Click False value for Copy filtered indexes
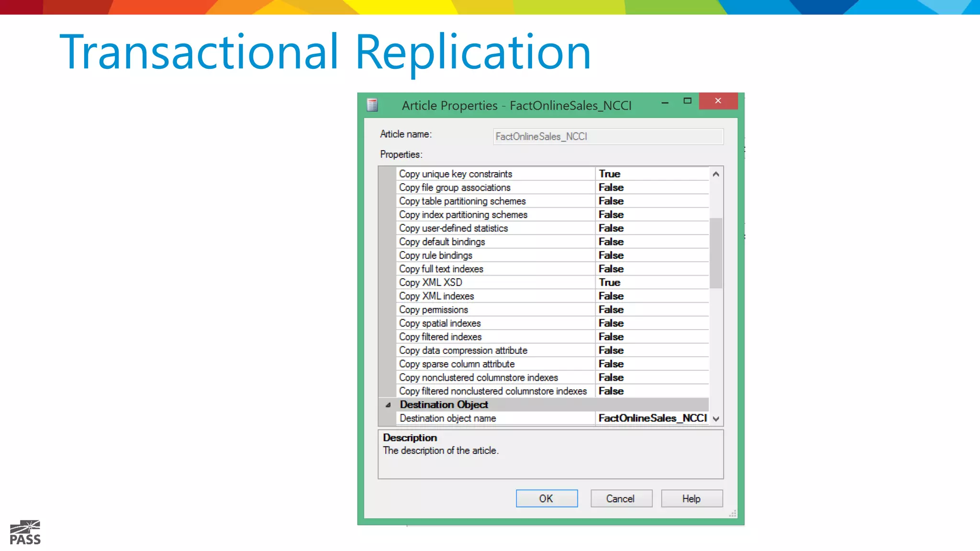This screenshot has width=980, height=551. [x=611, y=337]
